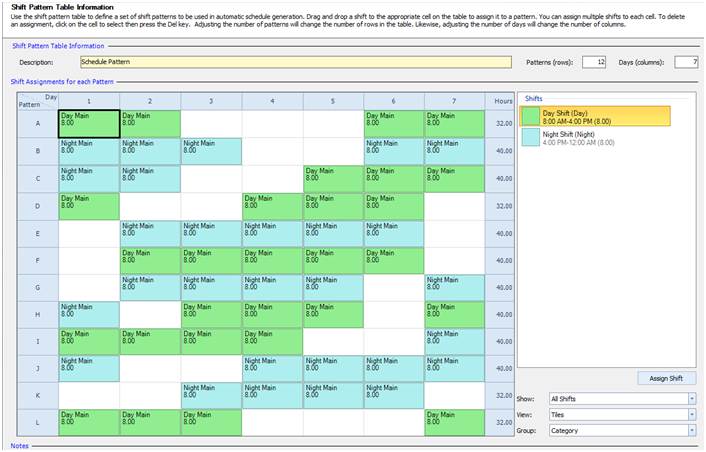The image size is (706, 452).
Task: Click the Day 1 column header
Action: (x=89, y=101)
